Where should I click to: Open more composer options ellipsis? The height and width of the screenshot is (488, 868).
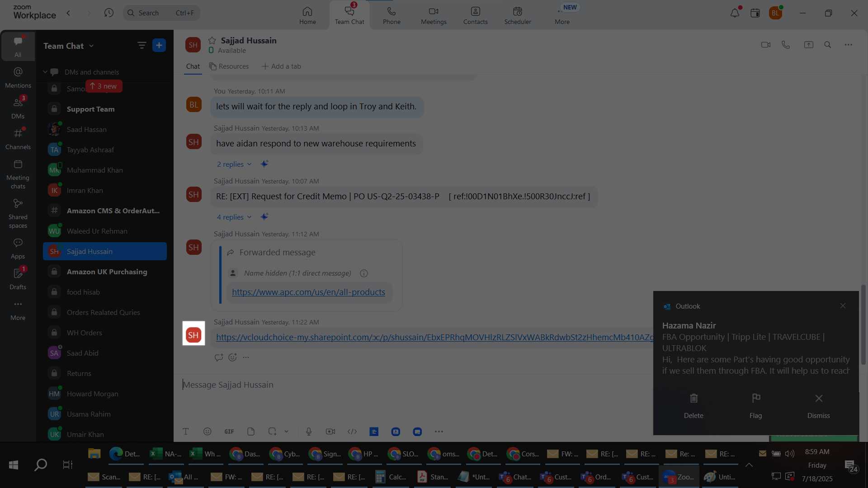[x=439, y=432]
